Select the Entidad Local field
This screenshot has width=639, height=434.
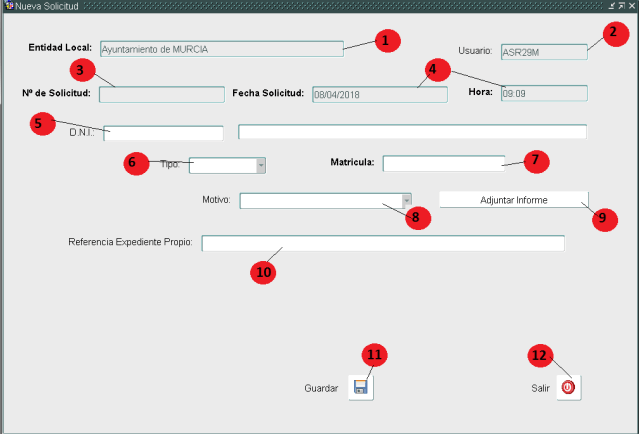220,48
